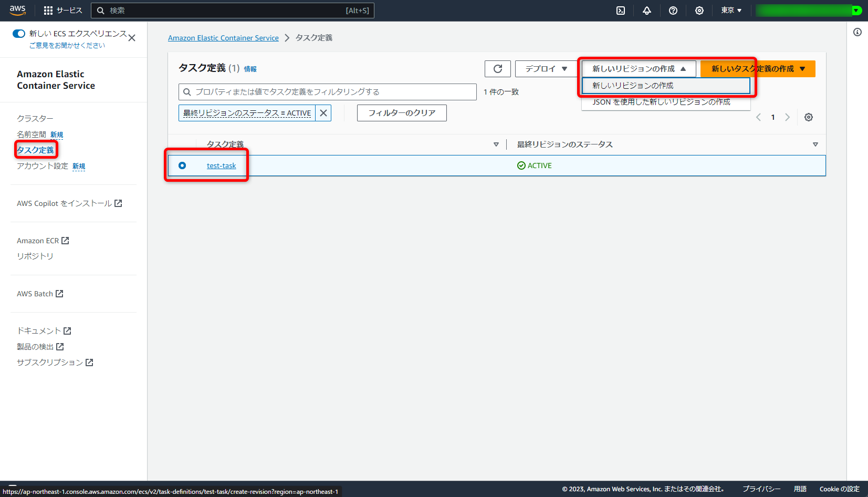Open AWS CloudShell terminal icon

(620, 10)
